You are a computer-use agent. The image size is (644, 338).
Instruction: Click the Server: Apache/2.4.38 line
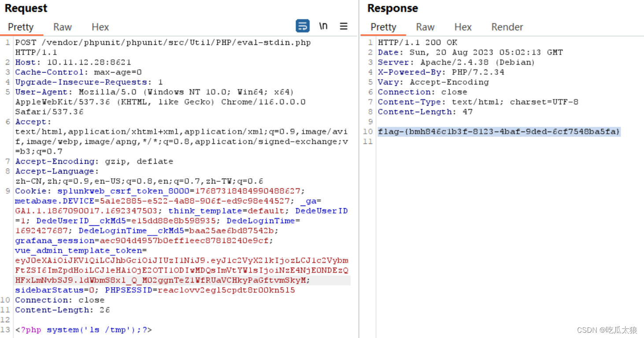[x=456, y=62]
